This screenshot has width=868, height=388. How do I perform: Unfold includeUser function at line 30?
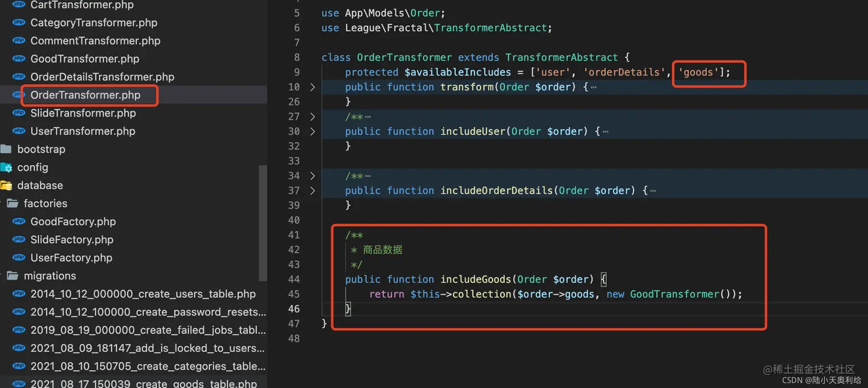click(x=312, y=131)
